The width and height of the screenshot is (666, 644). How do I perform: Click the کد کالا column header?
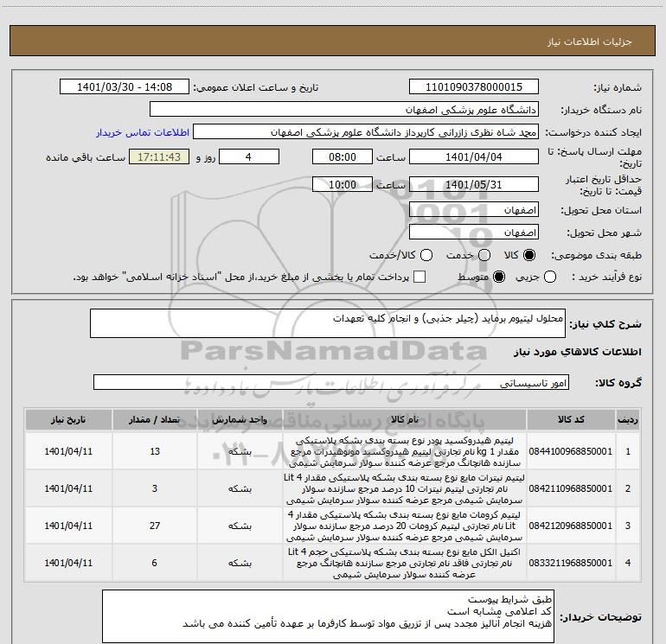pyautogui.click(x=571, y=420)
